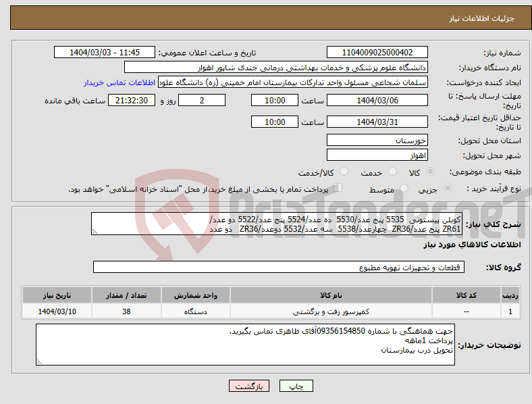Screen dimensions: 532x404
Task: Click the توضیحات خریدار notes textarea
Action: 245,345
